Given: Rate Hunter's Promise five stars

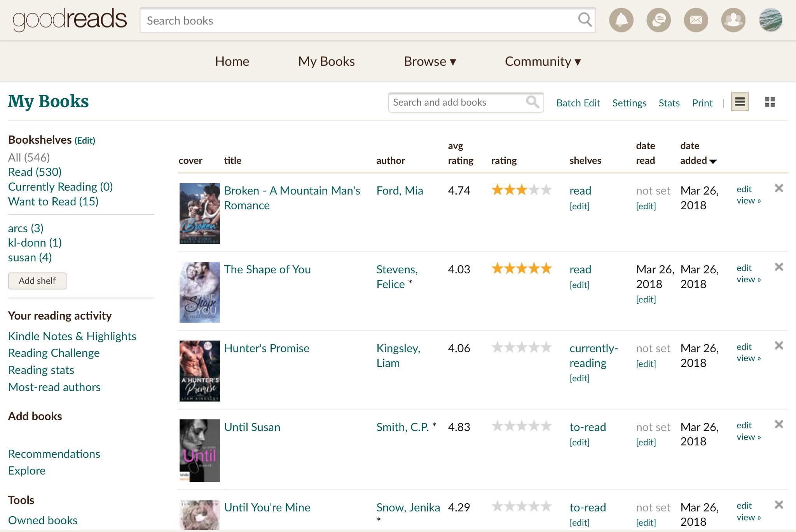Looking at the screenshot, I should [546, 347].
